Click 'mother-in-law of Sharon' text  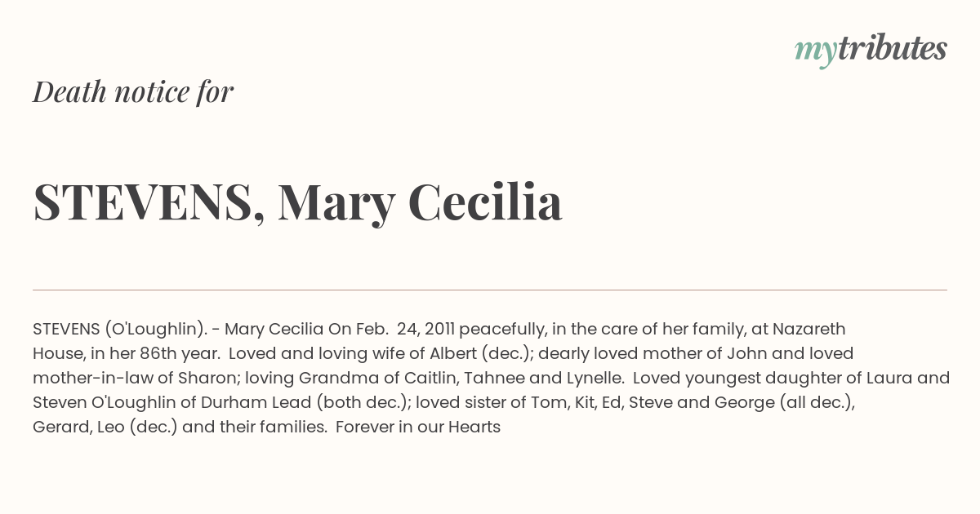(135, 379)
